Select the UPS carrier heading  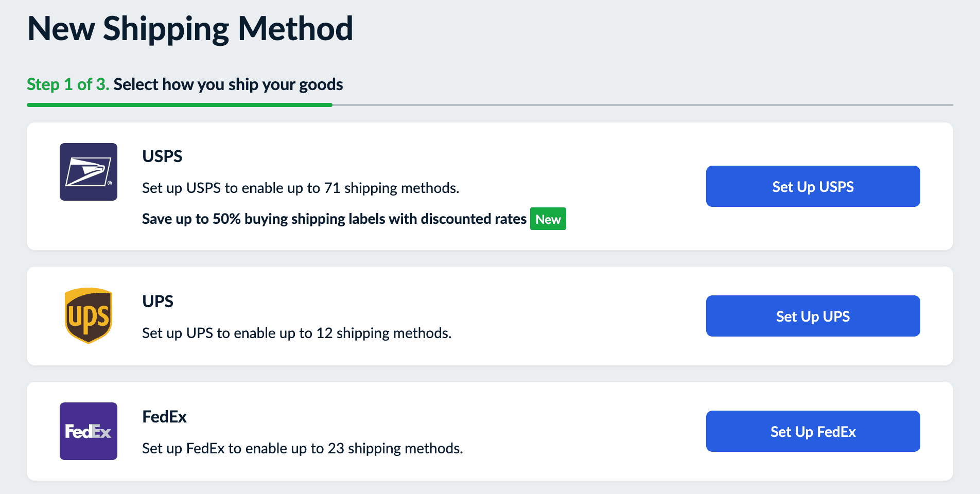(x=157, y=302)
